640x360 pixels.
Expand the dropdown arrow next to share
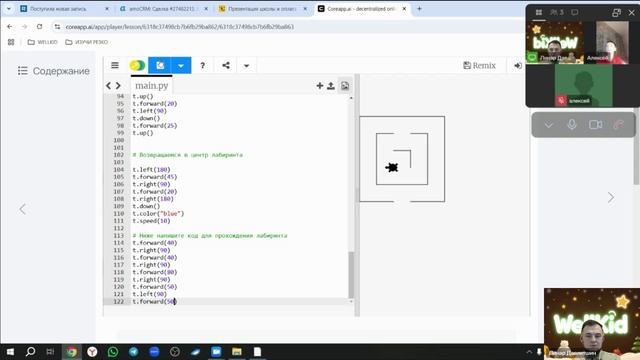click(x=246, y=66)
